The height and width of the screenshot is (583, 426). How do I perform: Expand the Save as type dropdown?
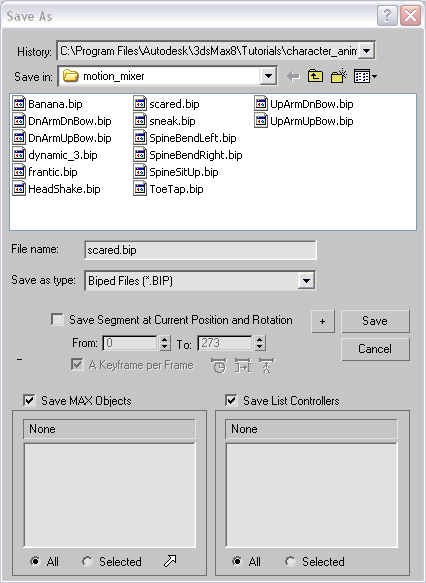pyautogui.click(x=306, y=280)
